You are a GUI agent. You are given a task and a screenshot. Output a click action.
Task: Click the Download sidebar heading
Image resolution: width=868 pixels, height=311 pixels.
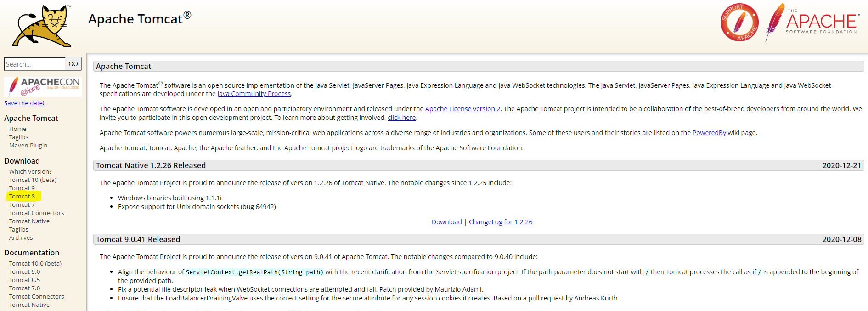click(x=22, y=161)
